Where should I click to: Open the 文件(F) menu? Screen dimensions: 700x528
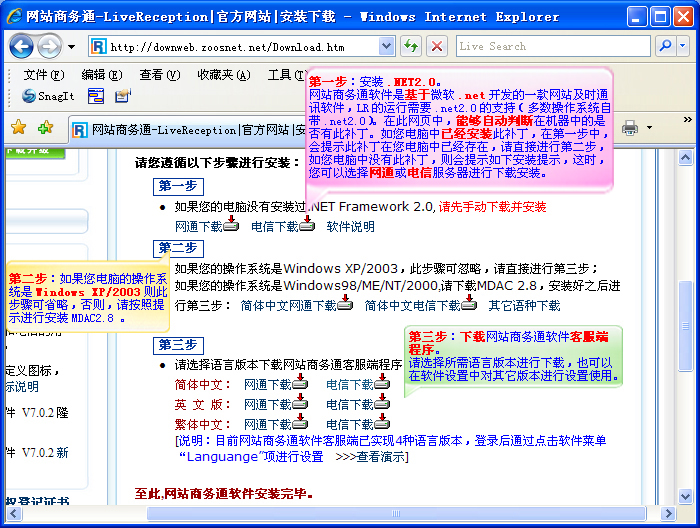[x=43, y=75]
